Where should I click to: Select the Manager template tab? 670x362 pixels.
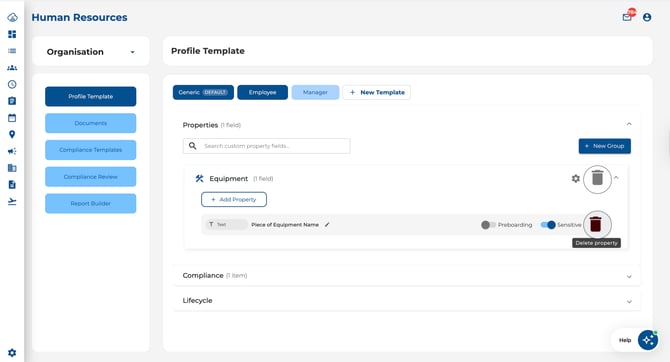pyautogui.click(x=315, y=92)
